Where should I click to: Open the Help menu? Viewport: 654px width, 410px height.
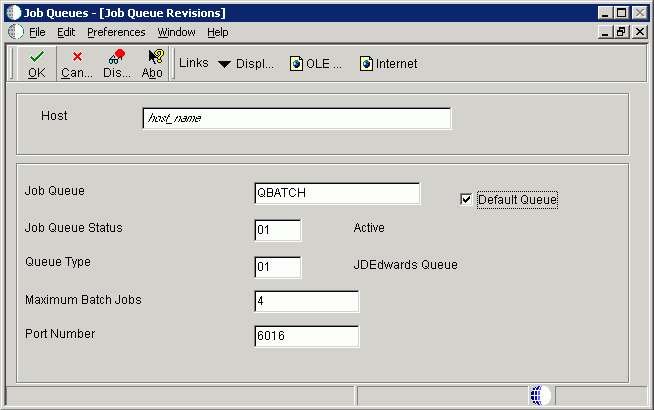pos(218,32)
